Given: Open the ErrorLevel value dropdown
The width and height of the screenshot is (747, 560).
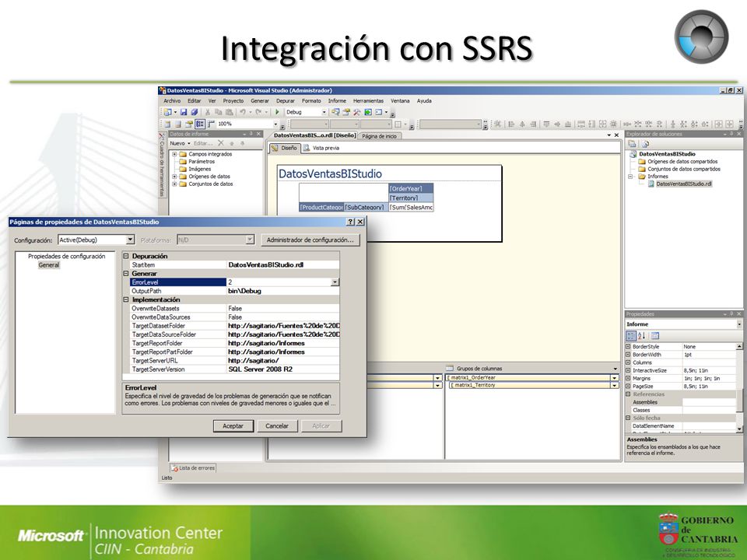Looking at the screenshot, I should pyautogui.click(x=335, y=282).
